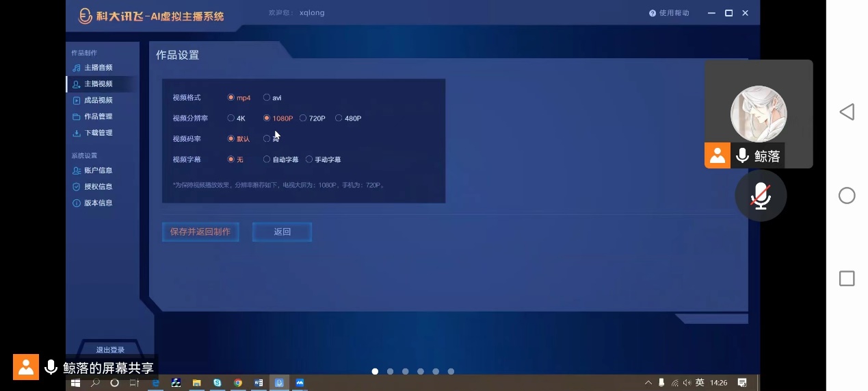Open 账户信息 account icon in sidebar
This screenshot has width=868, height=391.
[77, 171]
